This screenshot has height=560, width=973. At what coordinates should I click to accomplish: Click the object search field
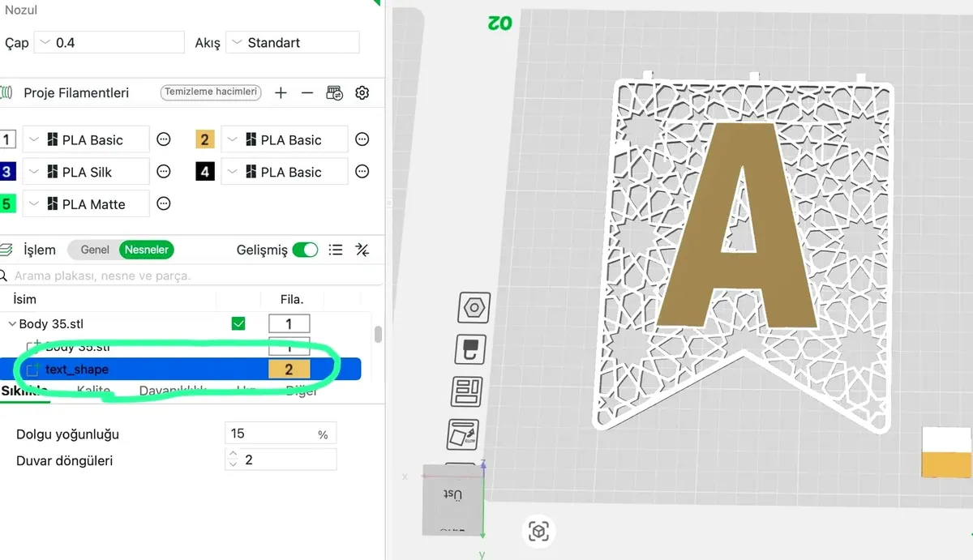point(191,276)
